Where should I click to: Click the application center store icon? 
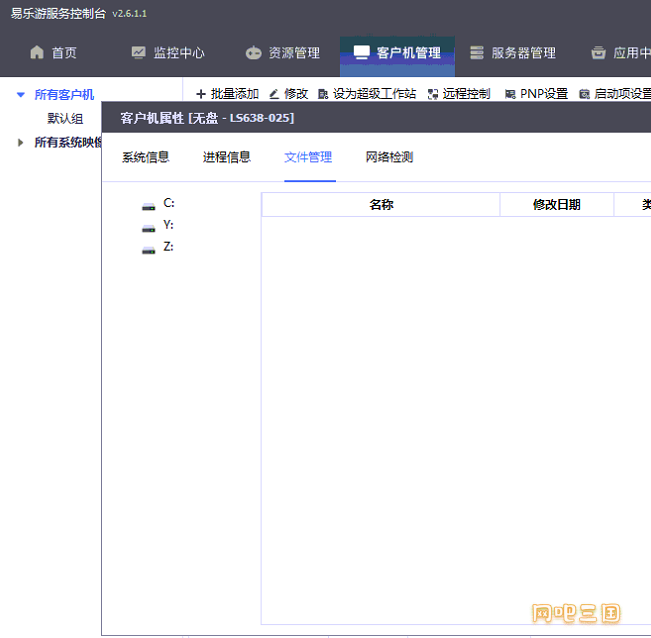598,53
